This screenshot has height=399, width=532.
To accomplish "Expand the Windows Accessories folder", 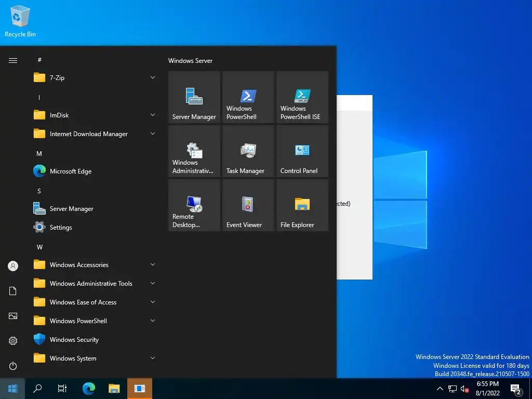I will pyautogui.click(x=95, y=264).
